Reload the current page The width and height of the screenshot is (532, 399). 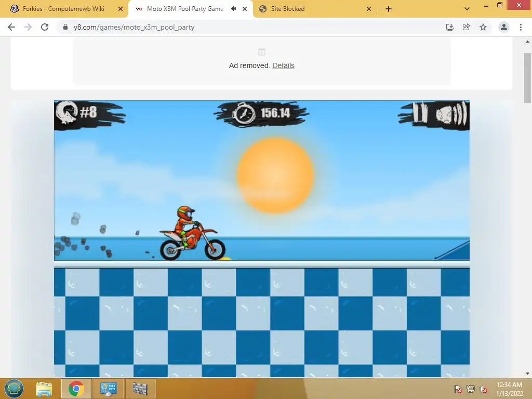tap(45, 27)
